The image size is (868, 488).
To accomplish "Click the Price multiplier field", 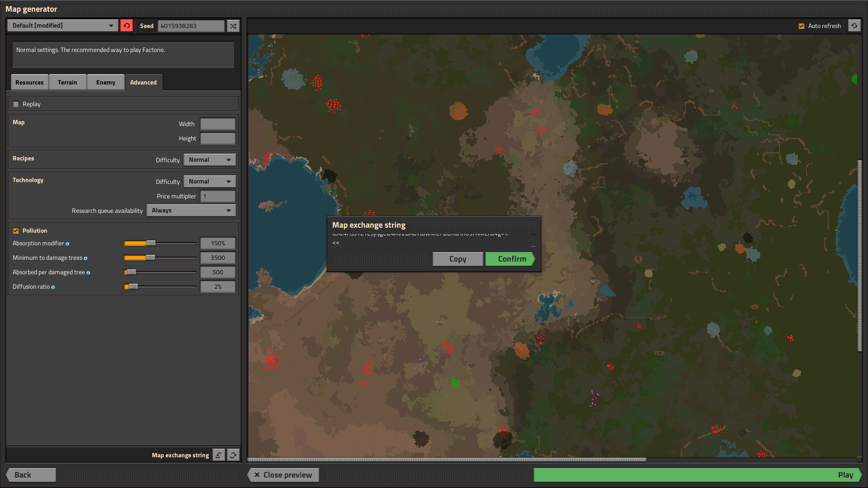I will click(x=218, y=197).
